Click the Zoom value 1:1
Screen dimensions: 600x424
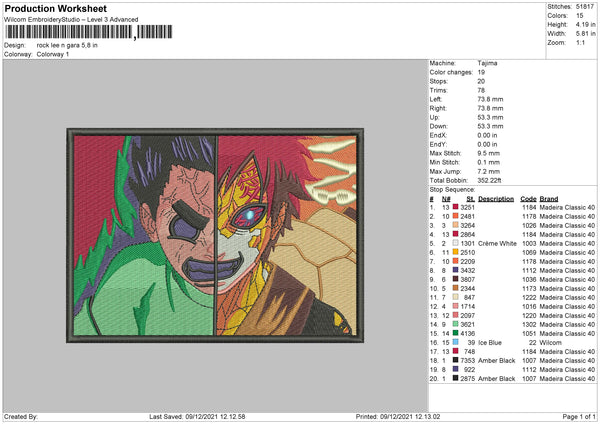click(x=580, y=42)
